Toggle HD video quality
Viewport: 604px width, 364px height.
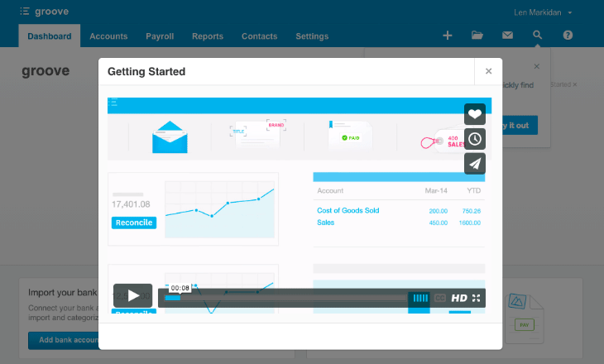(459, 298)
